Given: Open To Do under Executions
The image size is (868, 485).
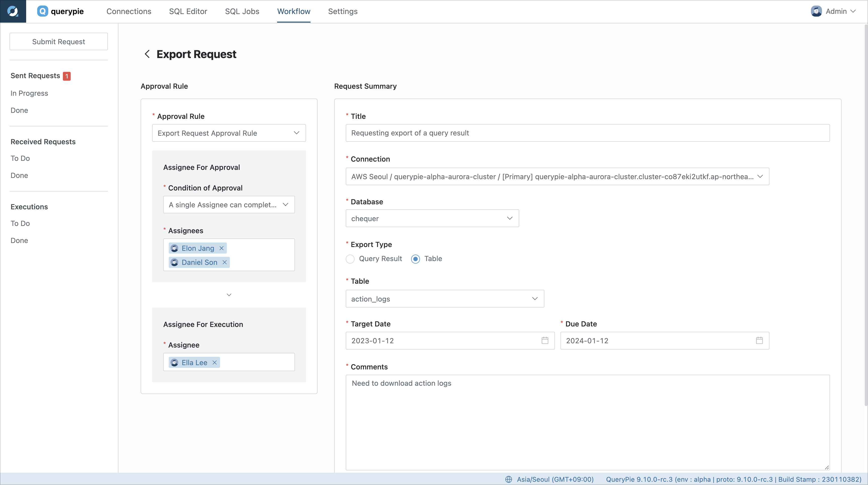Looking at the screenshot, I should coord(20,223).
